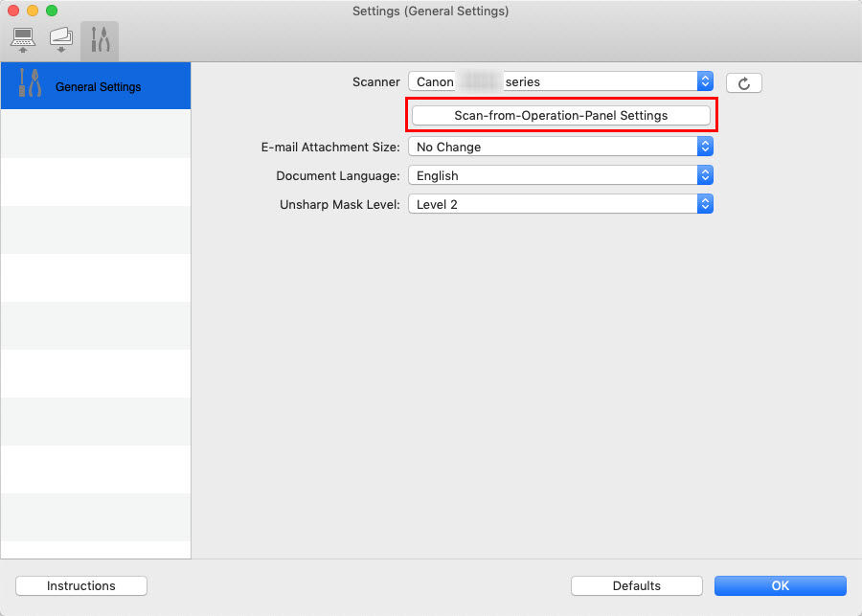
Task: Select General Settings in the sidebar
Action: 96,86
